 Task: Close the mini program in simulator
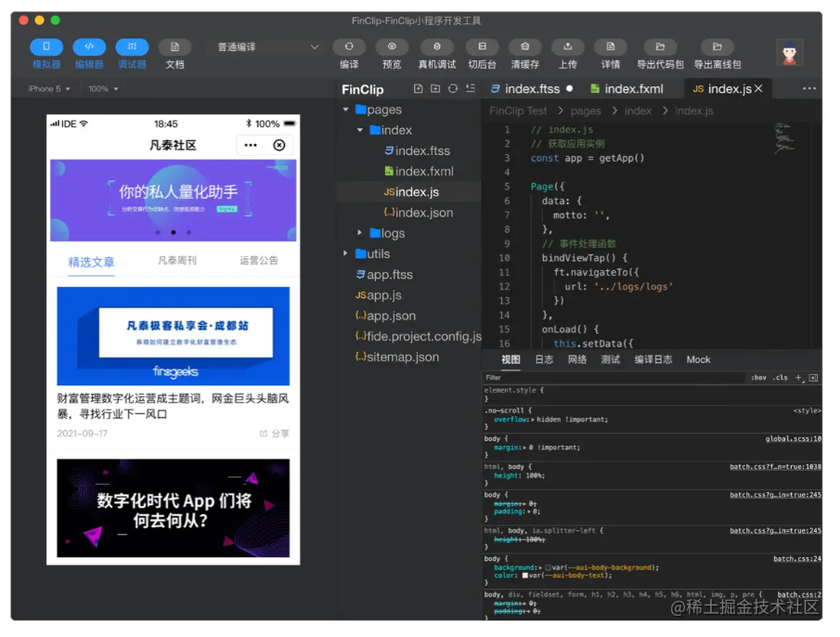point(279,145)
